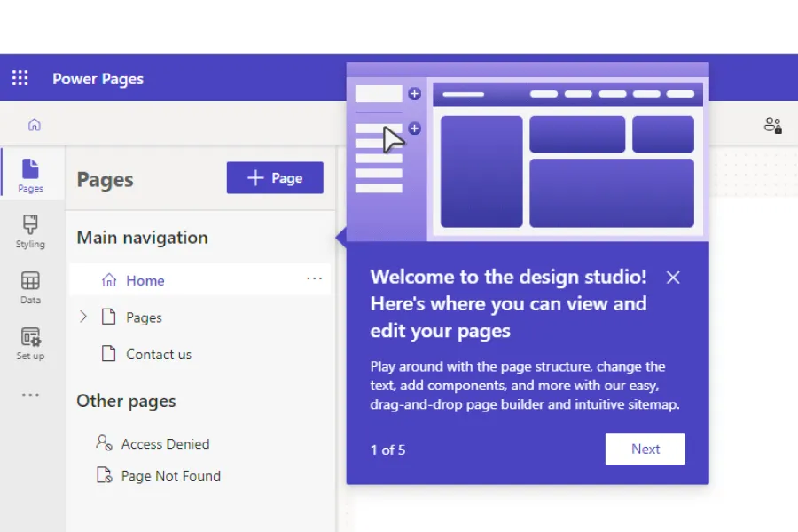The height and width of the screenshot is (532, 798).
Task: Click the page icon beside Contact us
Action: [x=108, y=354]
